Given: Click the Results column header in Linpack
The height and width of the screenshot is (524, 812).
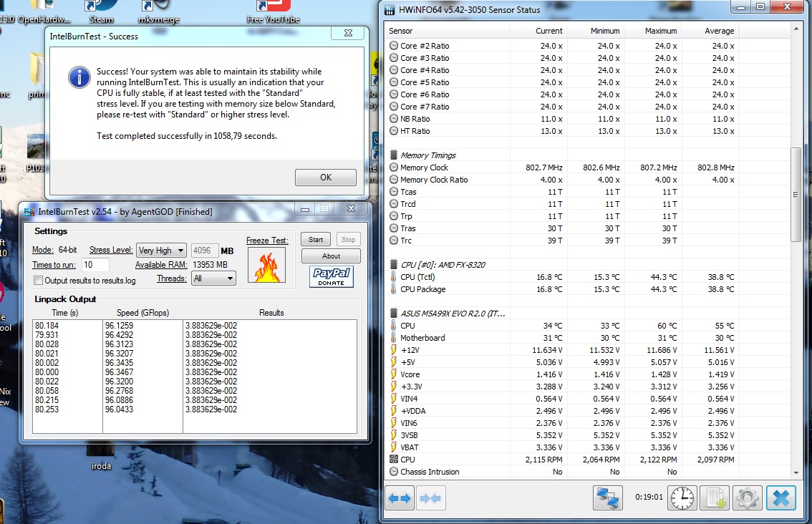Looking at the screenshot, I should coord(271,313).
